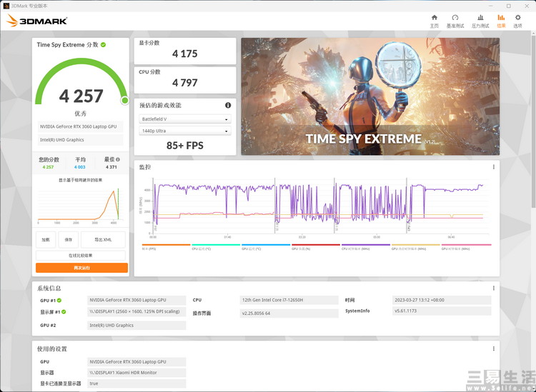The image size is (536, 392).
Task: Click the main score 4 257
Action: point(81,96)
